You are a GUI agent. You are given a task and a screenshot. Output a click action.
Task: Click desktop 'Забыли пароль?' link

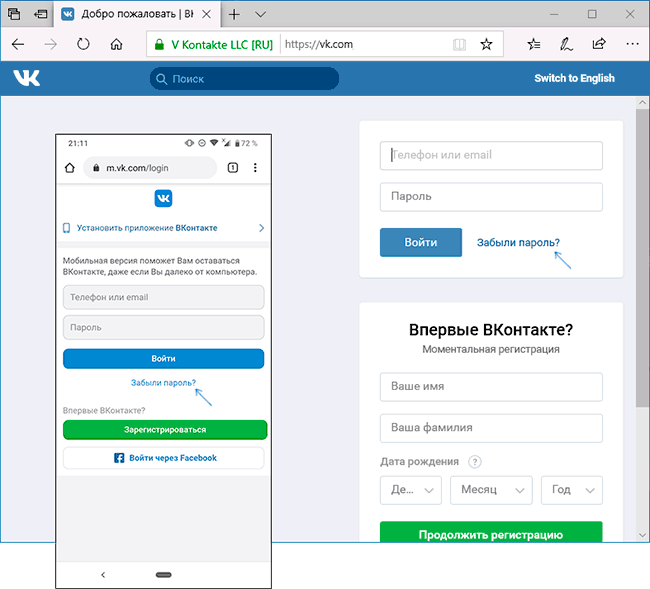coord(518,242)
